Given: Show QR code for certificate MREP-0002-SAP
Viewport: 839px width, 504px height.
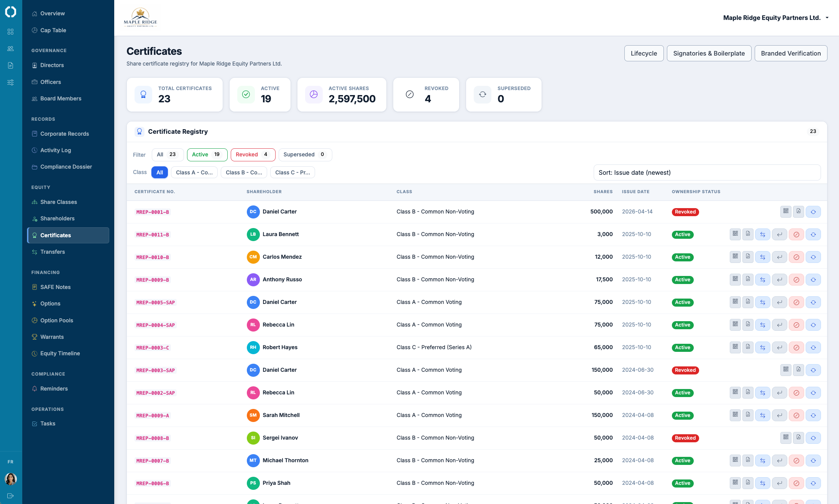Looking at the screenshot, I should click(735, 392).
